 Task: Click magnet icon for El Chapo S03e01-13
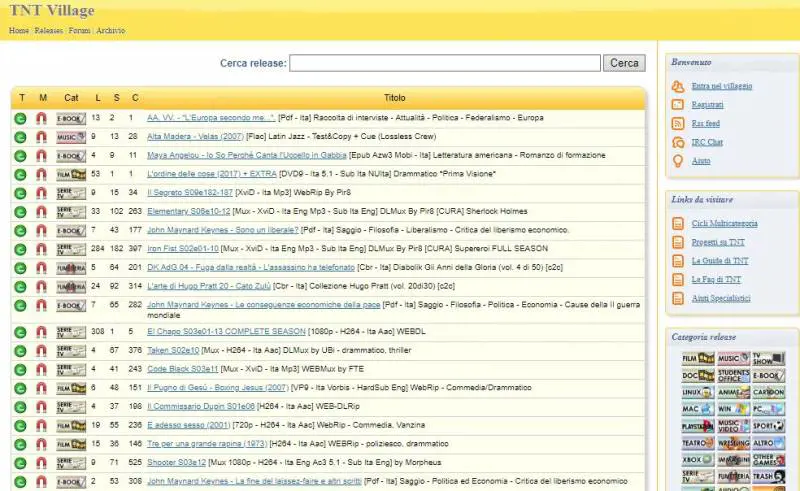point(41,332)
